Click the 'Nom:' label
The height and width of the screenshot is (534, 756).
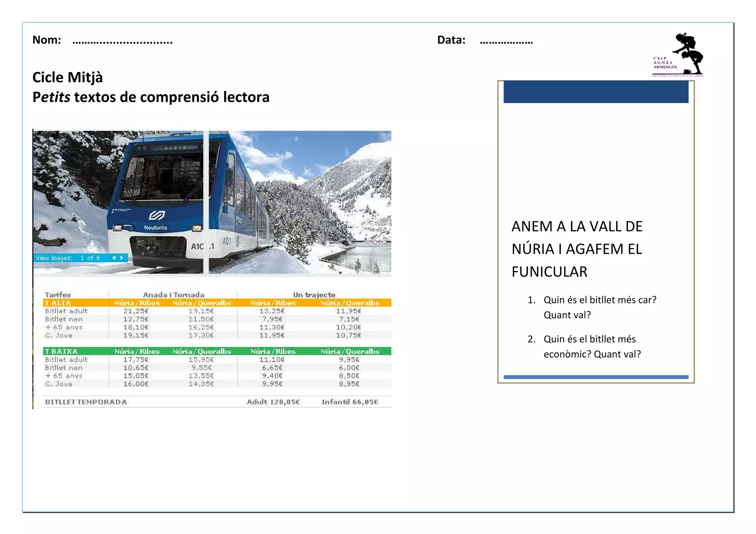point(47,40)
